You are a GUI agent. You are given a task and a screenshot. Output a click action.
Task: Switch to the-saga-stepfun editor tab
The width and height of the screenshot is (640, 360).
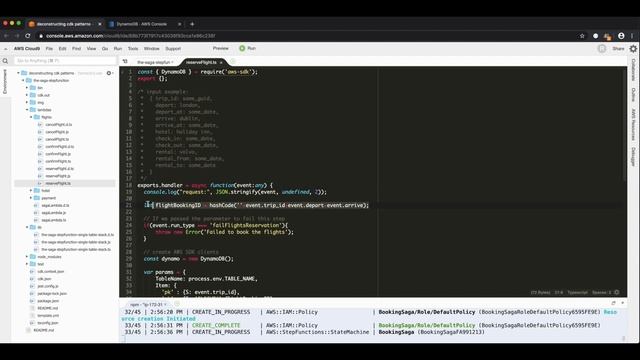pos(154,62)
